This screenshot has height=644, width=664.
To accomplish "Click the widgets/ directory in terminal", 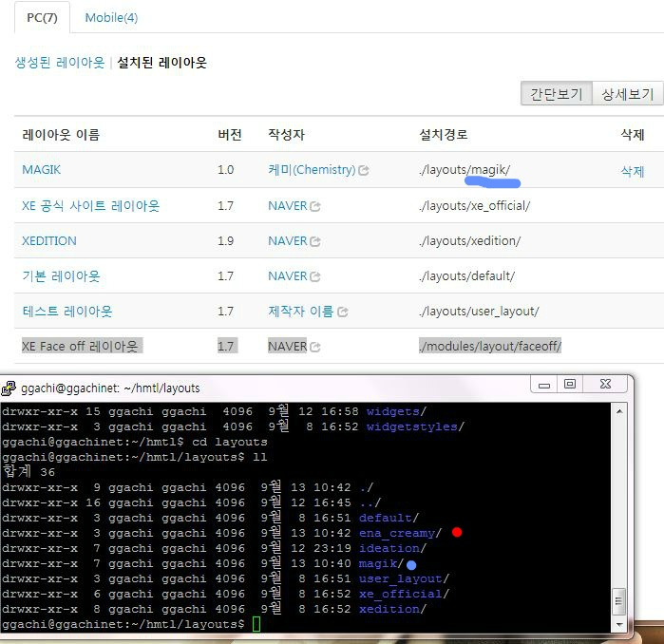I will [396, 411].
